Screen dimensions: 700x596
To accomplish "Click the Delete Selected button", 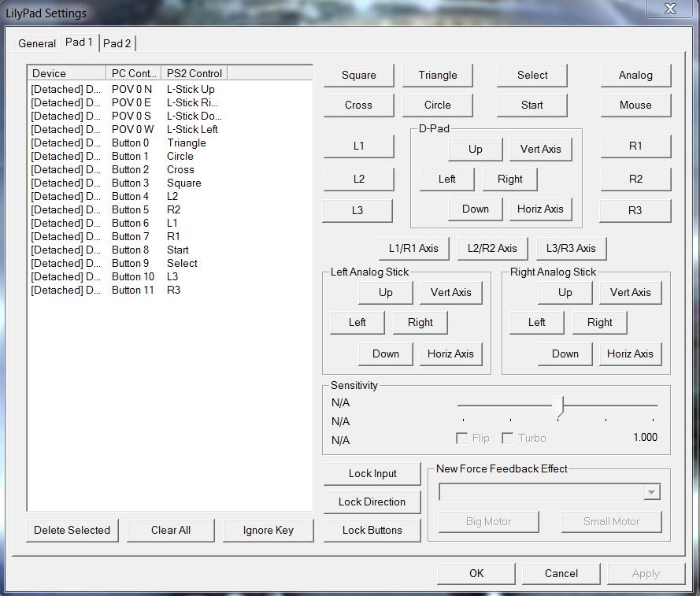I will point(72,530).
